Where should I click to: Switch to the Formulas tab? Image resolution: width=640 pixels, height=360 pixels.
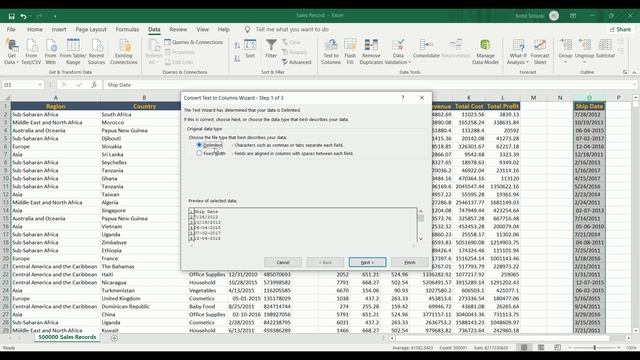coord(127,29)
